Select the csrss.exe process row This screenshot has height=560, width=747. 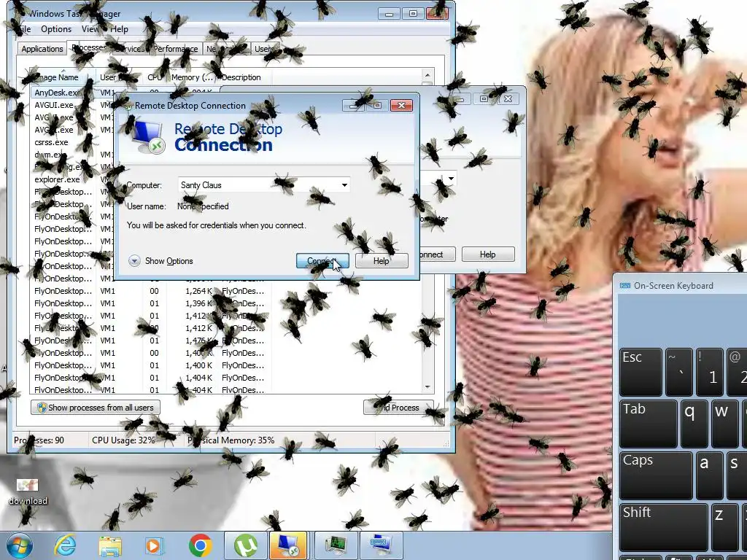[x=73, y=142]
